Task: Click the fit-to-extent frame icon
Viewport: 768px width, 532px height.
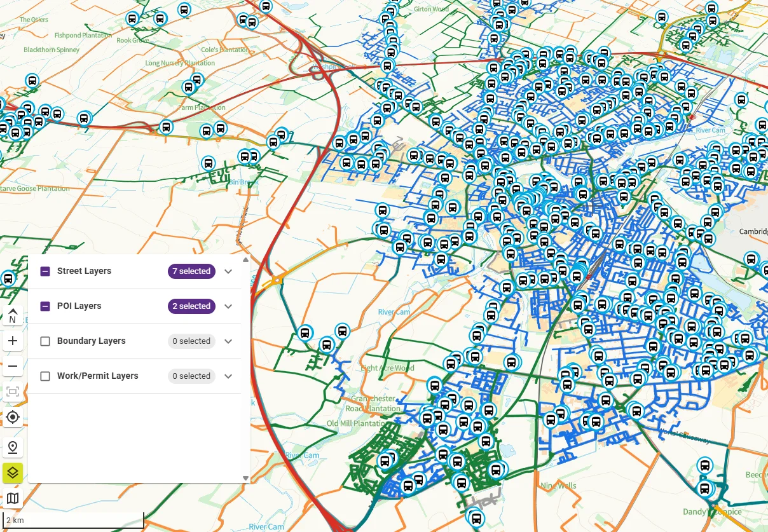Action: (13, 392)
